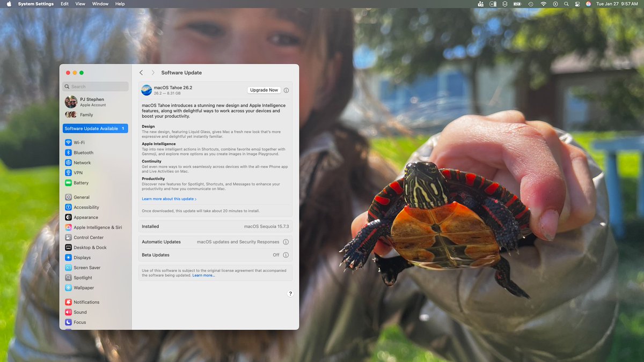Click the 'Software Update' pane title
The width and height of the screenshot is (644, 362).
coord(181,72)
